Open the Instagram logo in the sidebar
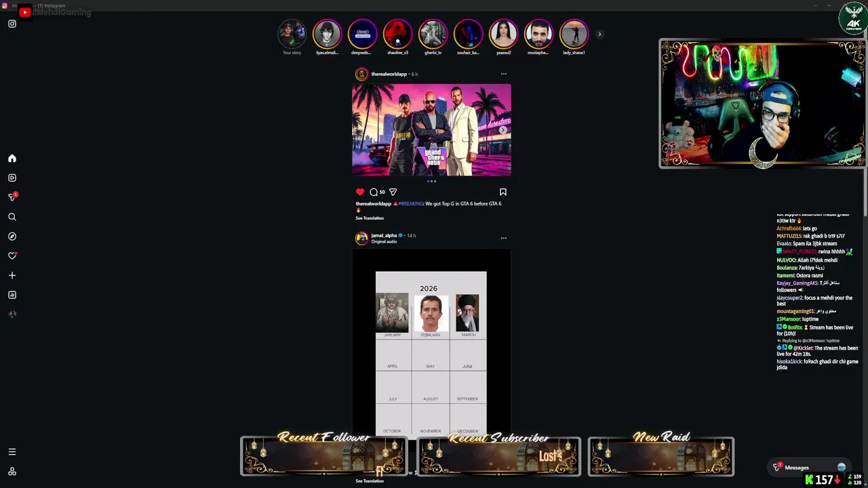868x488 pixels. pyautogui.click(x=12, y=24)
